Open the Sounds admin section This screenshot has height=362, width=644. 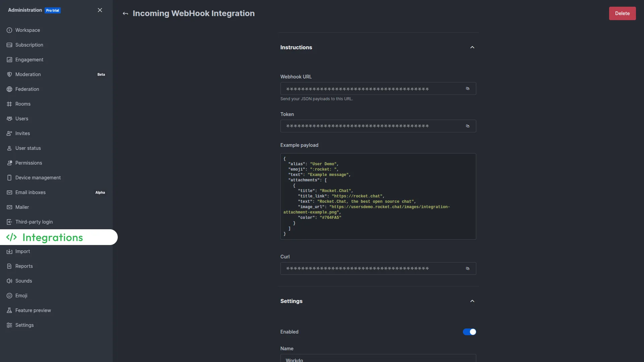tap(23, 281)
